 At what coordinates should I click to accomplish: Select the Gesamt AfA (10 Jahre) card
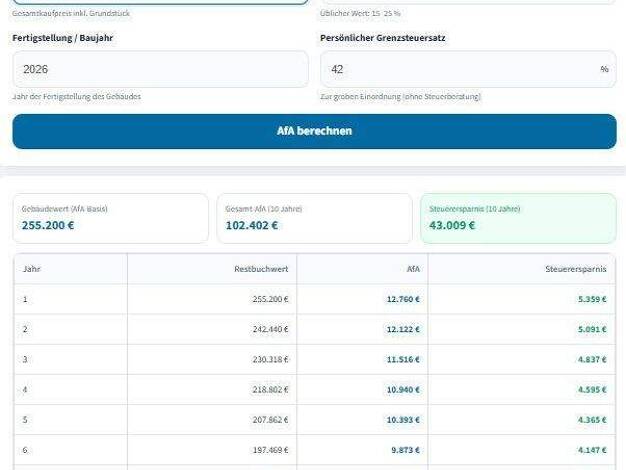313,218
